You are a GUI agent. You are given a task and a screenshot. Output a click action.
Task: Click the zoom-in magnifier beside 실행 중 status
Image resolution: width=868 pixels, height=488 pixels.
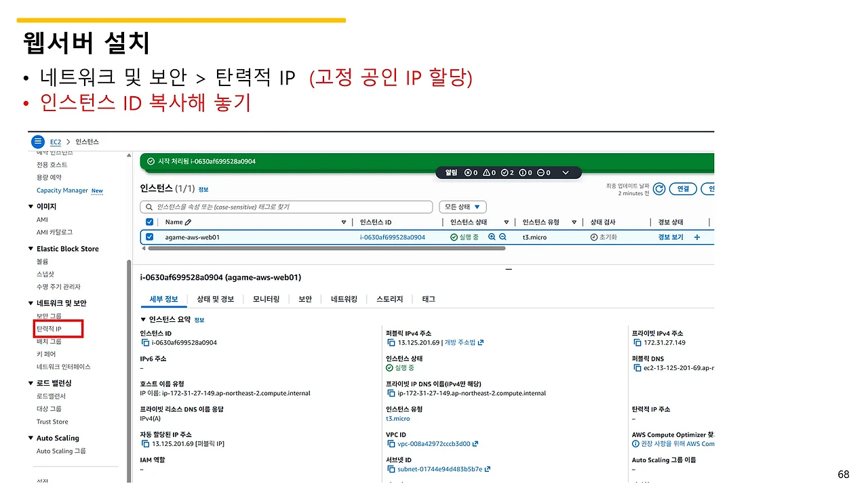492,237
